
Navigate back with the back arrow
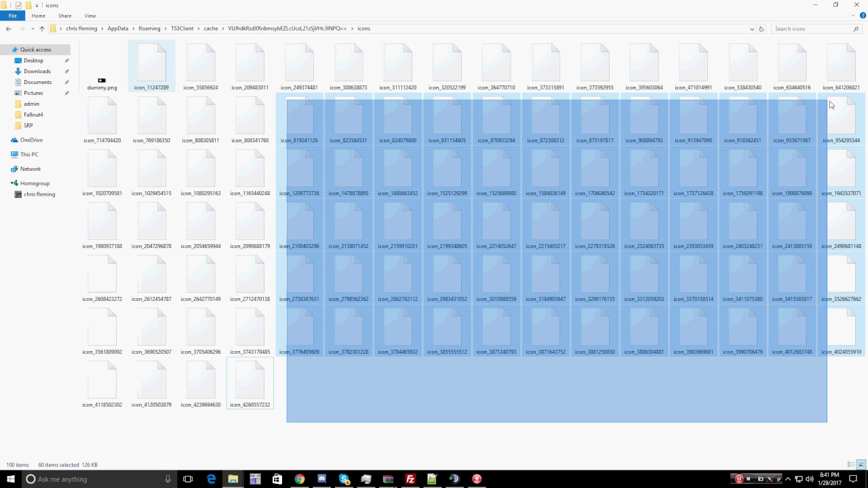[8, 28]
